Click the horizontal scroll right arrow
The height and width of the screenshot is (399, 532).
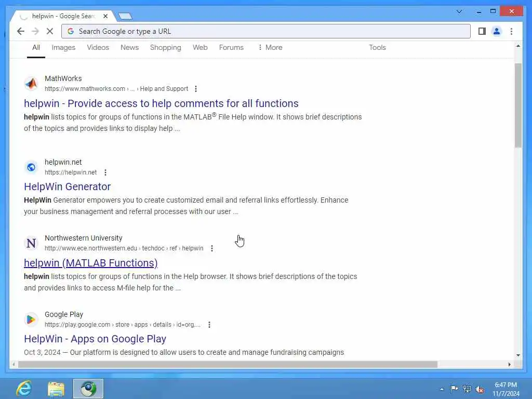point(509,364)
